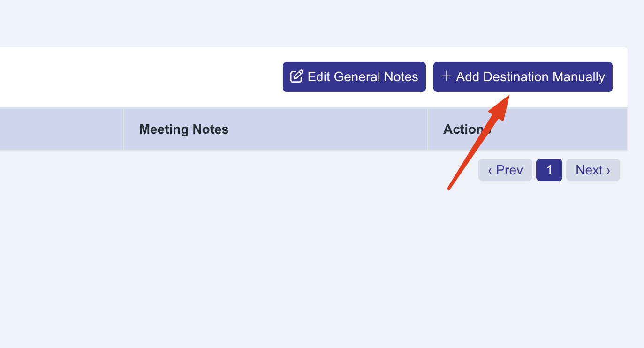The image size is (644, 348).
Task: Select the leftmost empty table column header
Action: coord(61,129)
